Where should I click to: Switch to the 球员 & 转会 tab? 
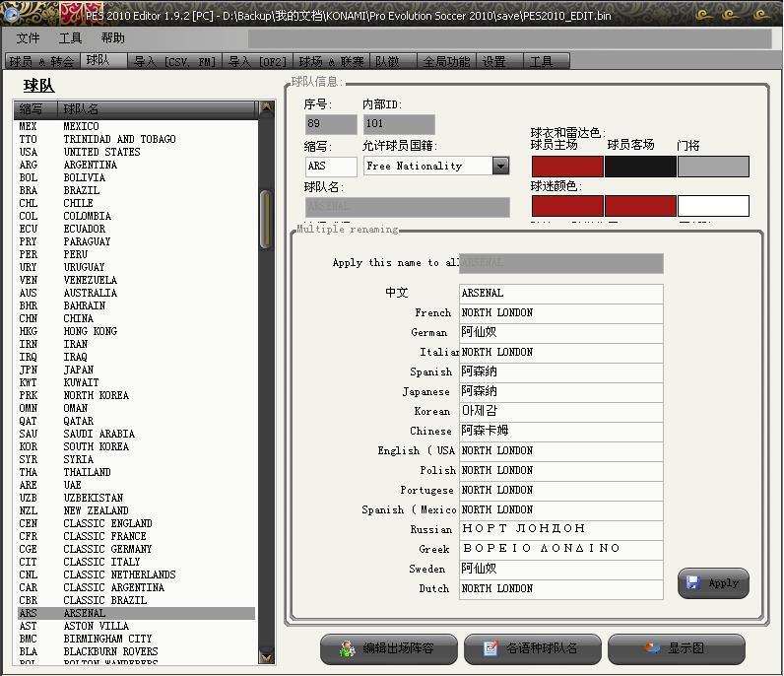point(41,61)
